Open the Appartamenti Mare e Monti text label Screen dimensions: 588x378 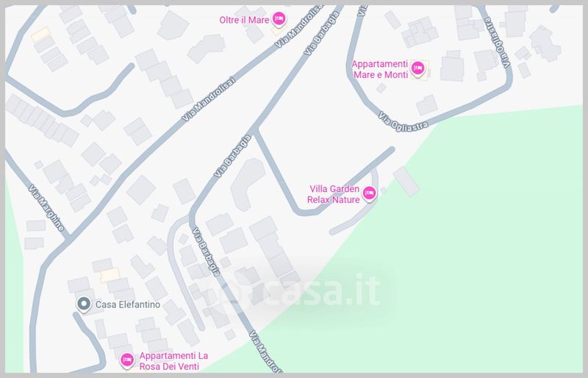[379, 69]
